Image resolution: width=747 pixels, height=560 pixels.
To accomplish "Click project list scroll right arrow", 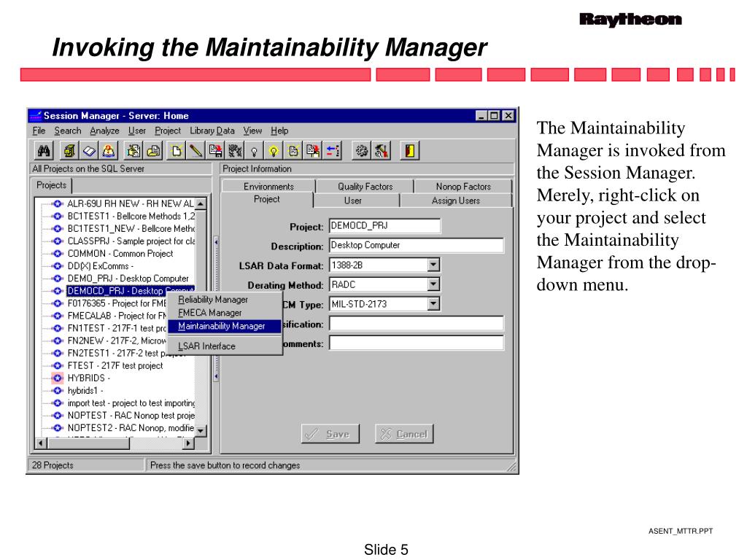I will [189, 443].
